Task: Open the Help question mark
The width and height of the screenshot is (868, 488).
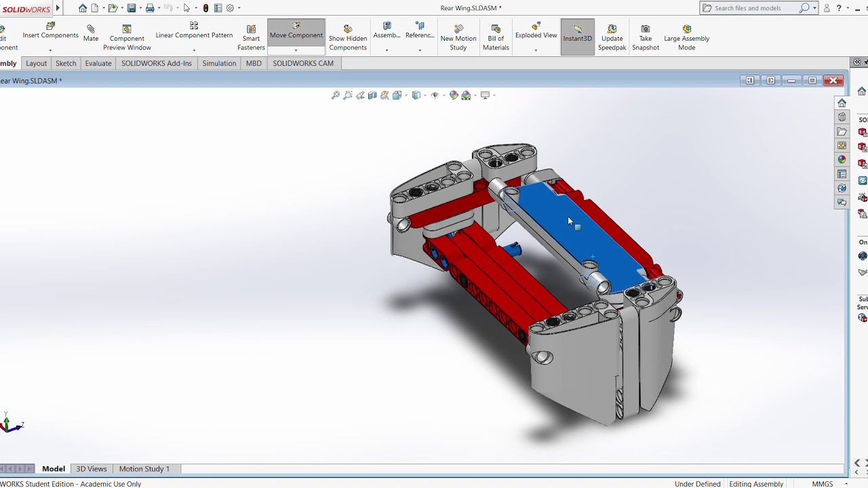Action: click(x=839, y=8)
